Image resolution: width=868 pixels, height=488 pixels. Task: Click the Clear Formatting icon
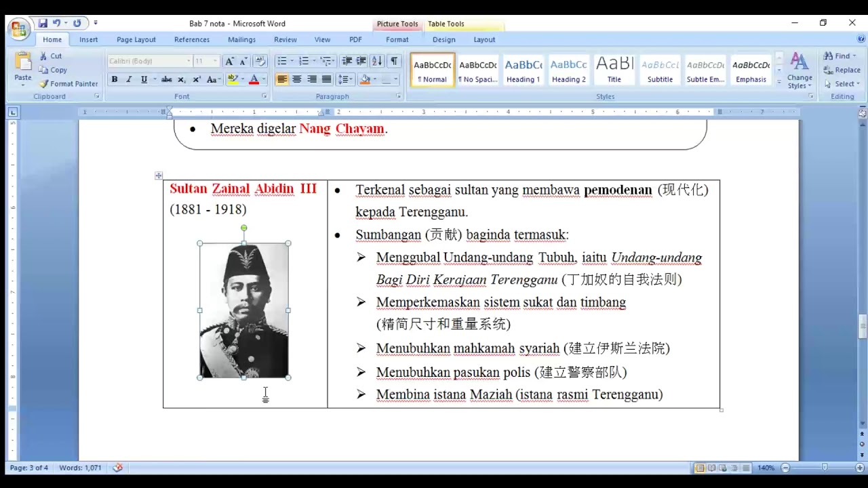(x=260, y=61)
